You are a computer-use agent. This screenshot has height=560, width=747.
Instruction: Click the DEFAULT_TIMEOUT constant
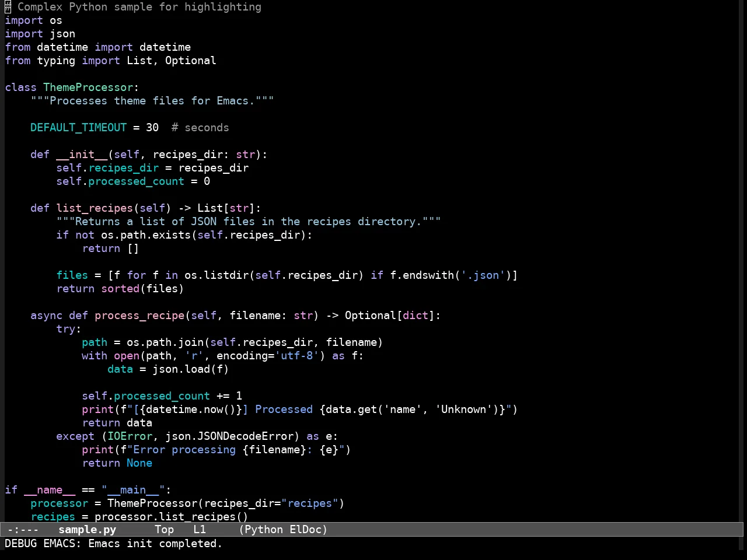coord(78,128)
